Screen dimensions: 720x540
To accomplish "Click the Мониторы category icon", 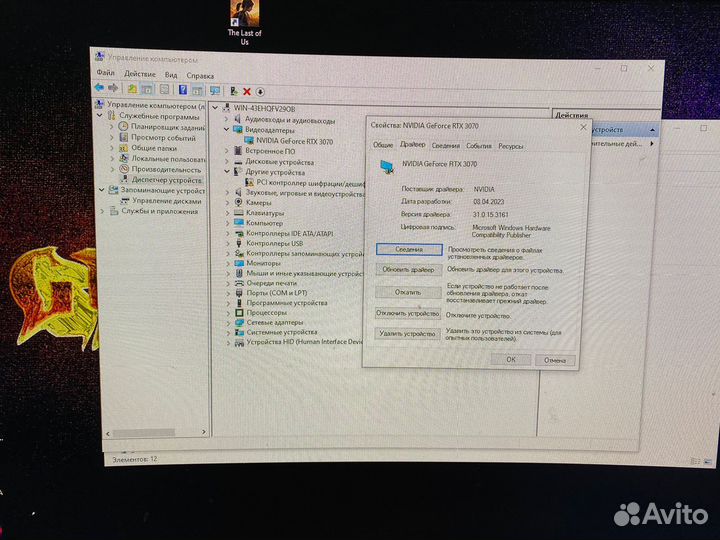I will [x=239, y=263].
